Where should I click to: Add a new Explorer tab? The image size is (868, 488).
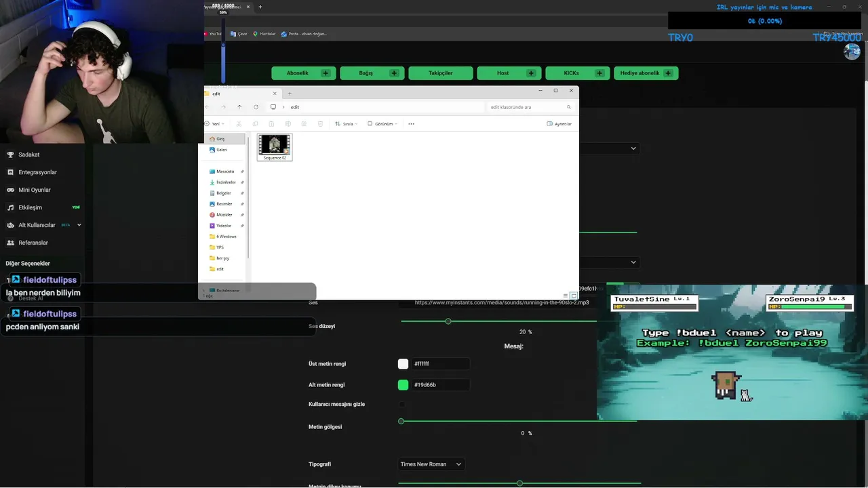(x=290, y=94)
